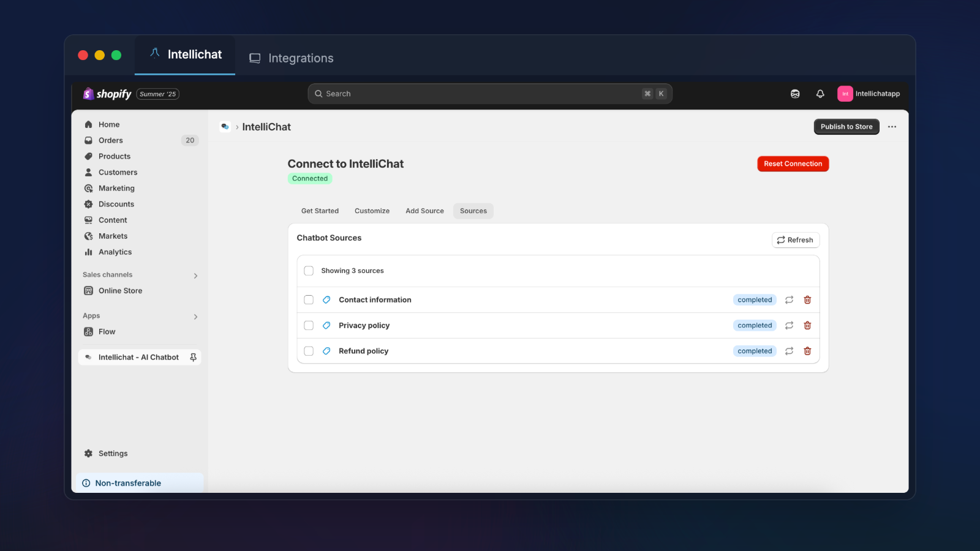Click the Non-transferable info icon
This screenshot has width=980, height=551.
[x=86, y=483]
